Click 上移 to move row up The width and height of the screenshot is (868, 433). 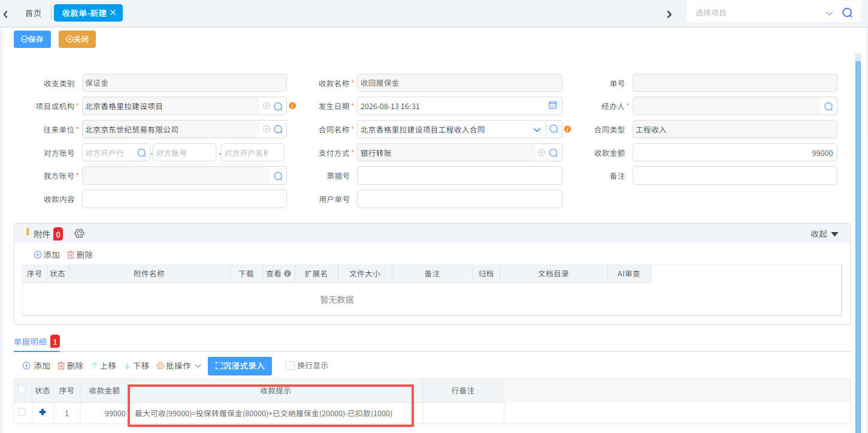pyautogui.click(x=104, y=366)
